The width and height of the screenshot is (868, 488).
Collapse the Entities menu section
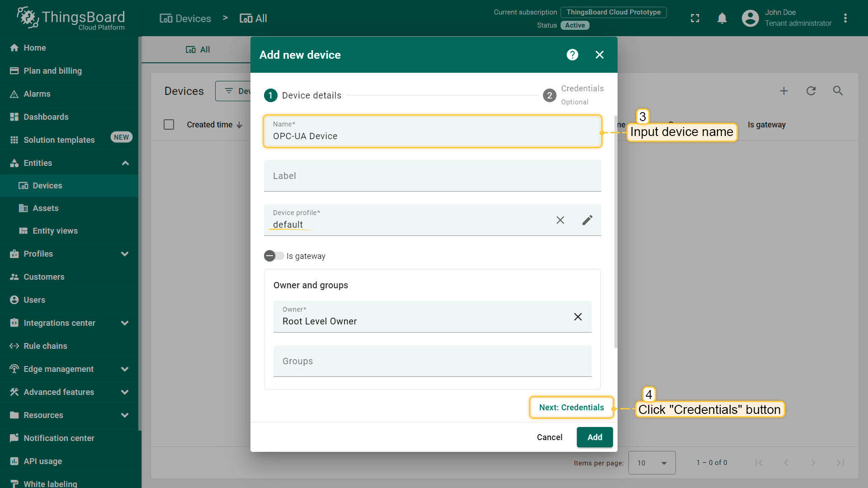pyautogui.click(x=125, y=163)
